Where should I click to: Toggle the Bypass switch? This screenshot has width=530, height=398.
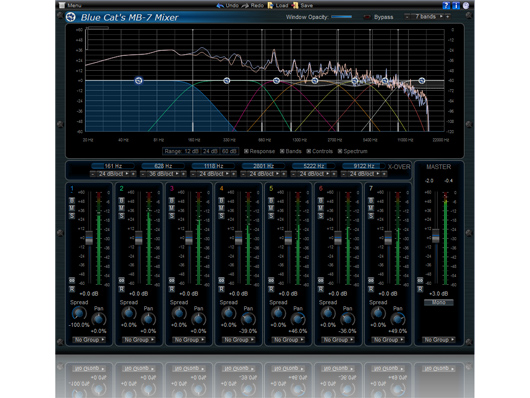click(367, 17)
